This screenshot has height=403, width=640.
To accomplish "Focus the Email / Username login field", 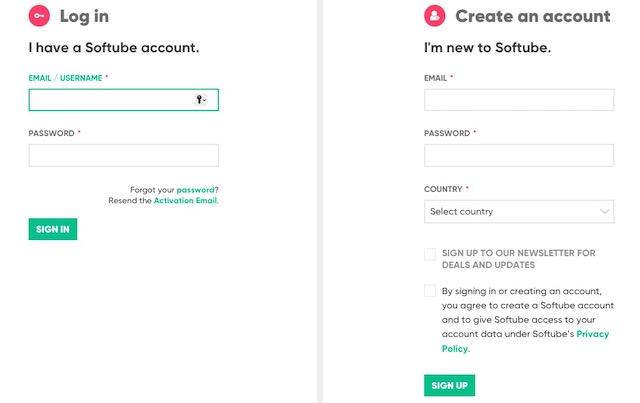I will (110, 100).
